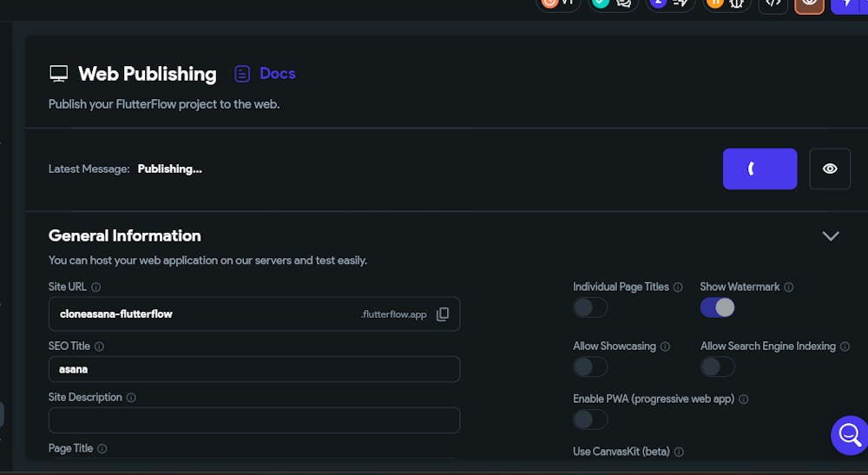Toggle Allow Search Engine Indexing on
This screenshot has width=868, height=475.
tap(718, 366)
